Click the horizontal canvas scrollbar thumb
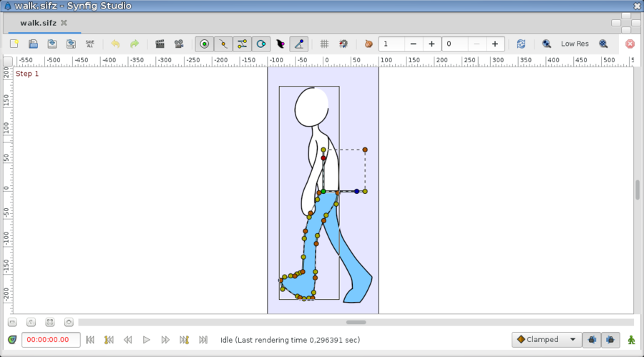Viewport: 644px width, 357px height. [x=356, y=323]
